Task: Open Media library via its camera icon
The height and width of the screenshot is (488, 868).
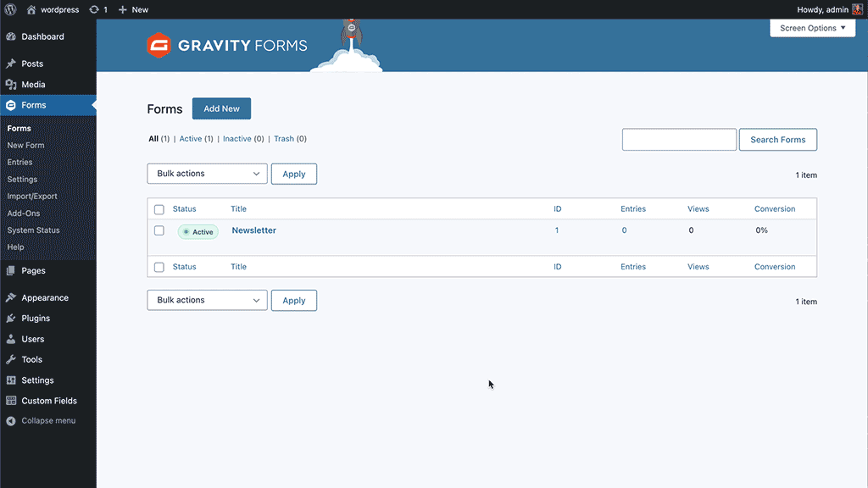Action: click(12, 84)
